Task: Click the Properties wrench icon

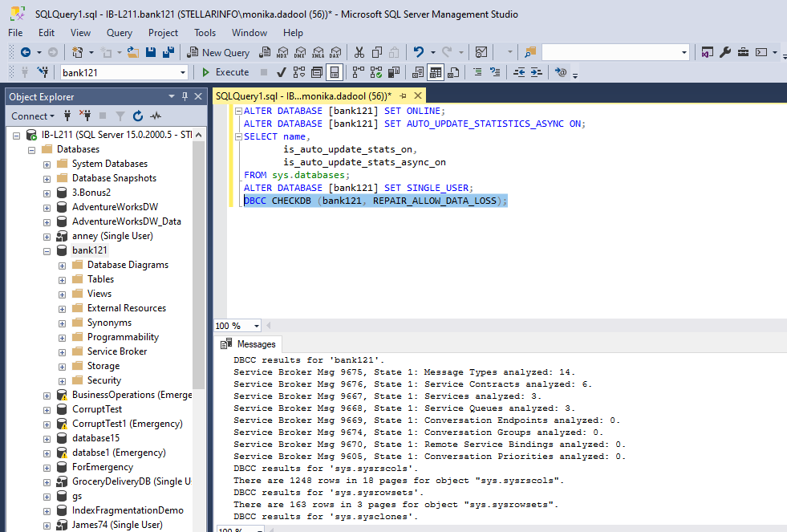Action: (724, 52)
